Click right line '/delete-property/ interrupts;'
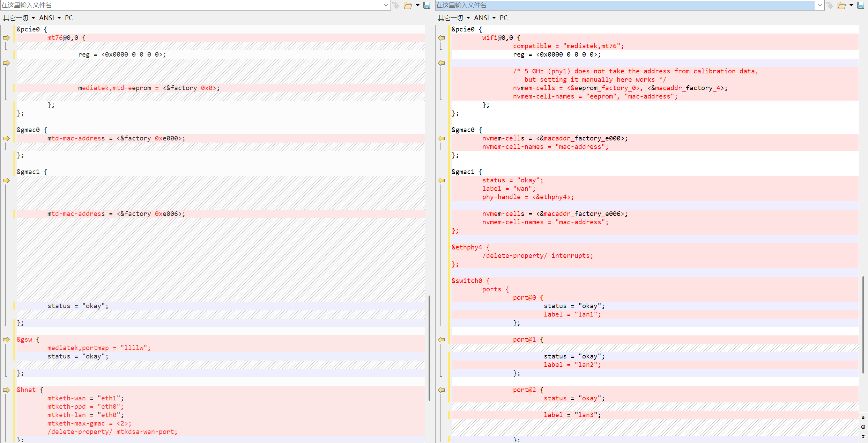 click(x=538, y=256)
